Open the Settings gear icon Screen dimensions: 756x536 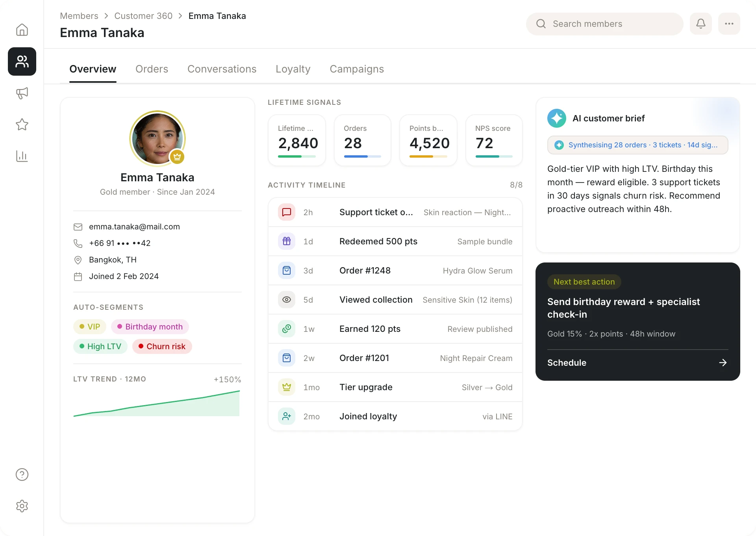pos(22,506)
